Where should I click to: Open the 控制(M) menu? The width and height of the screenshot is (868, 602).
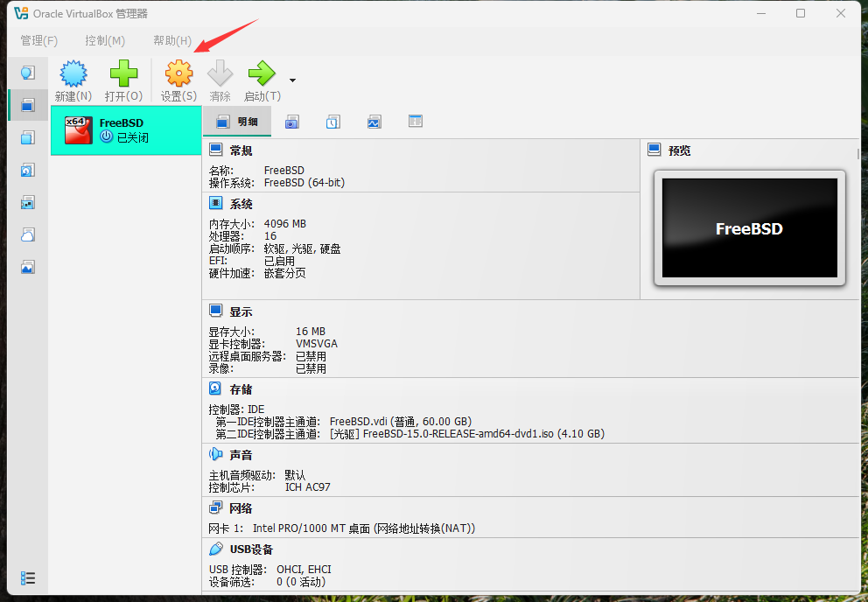tap(105, 40)
